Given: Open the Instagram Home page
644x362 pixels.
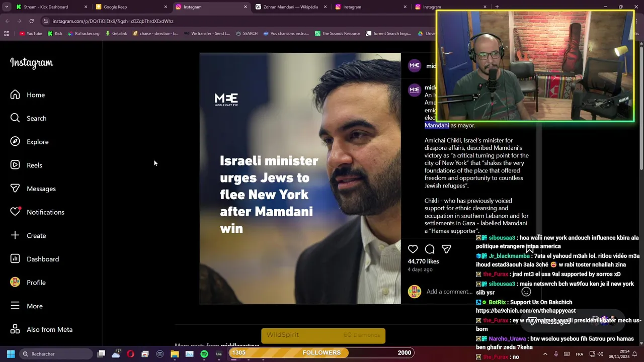Looking at the screenshot, I should coord(28,95).
